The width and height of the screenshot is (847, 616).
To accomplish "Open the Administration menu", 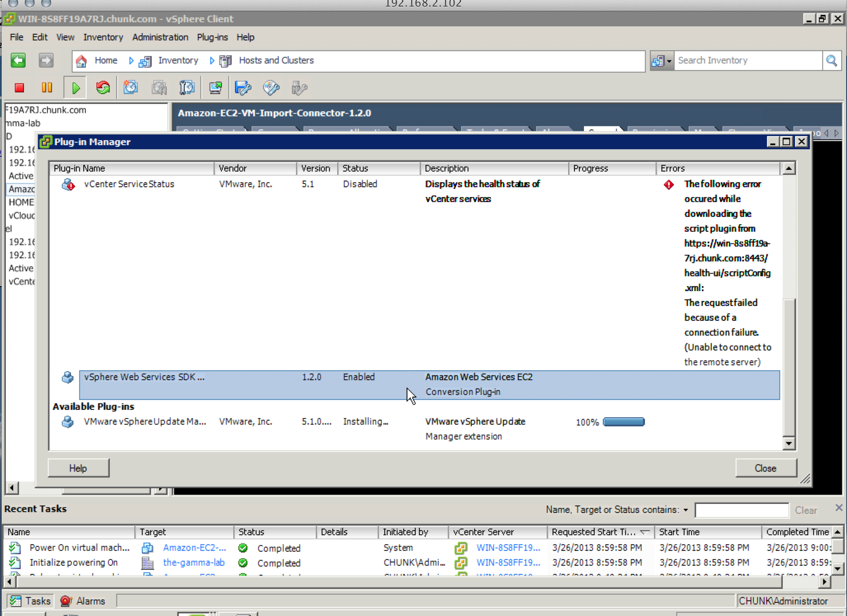I will tap(160, 38).
